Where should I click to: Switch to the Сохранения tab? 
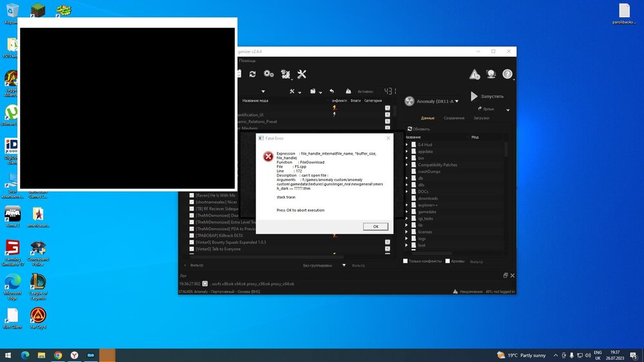coord(453,118)
